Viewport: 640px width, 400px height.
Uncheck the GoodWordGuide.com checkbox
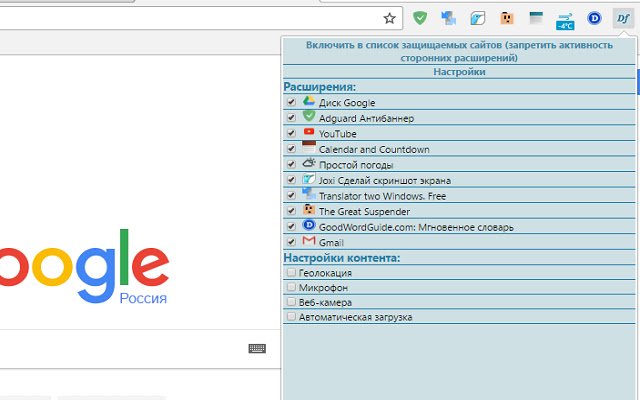pos(291,226)
